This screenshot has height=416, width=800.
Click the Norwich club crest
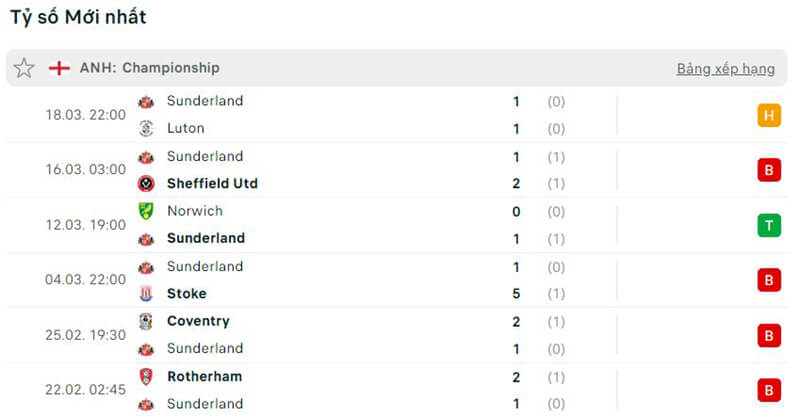(x=146, y=211)
